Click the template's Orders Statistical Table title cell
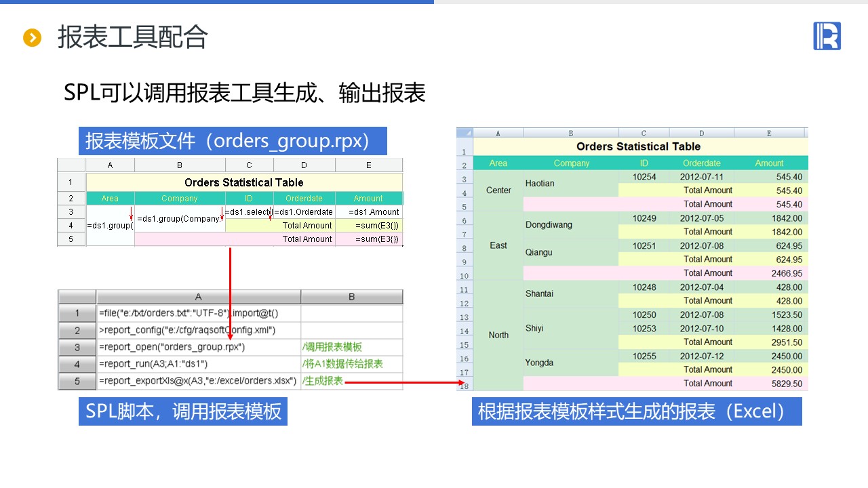 point(244,182)
